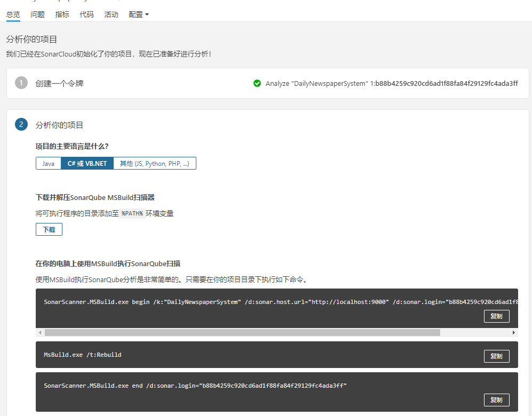532x416 pixels.
Task: Click the horizontal scrollbar thumb under begin command
Action: (242, 333)
